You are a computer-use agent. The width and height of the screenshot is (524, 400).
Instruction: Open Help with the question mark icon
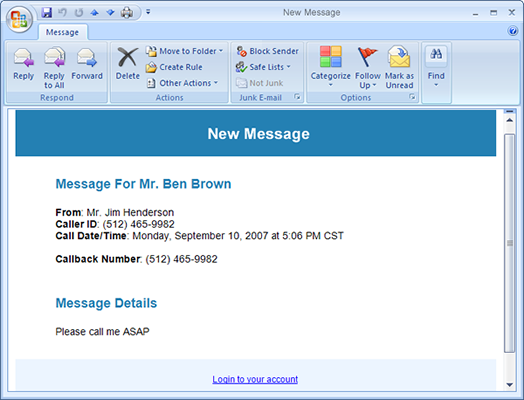(x=513, y=31)
